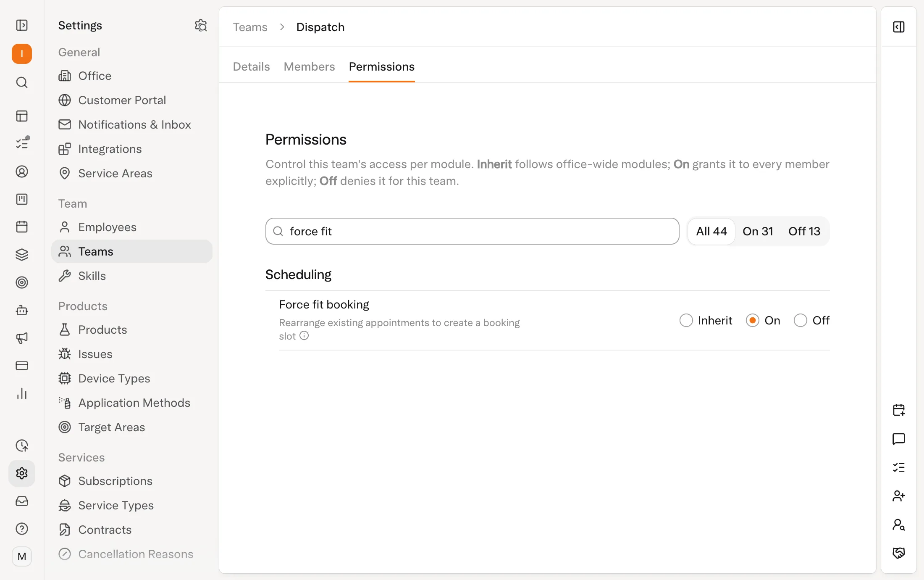
Task: Filter permissions by Off 13
Action: point(804,231)
